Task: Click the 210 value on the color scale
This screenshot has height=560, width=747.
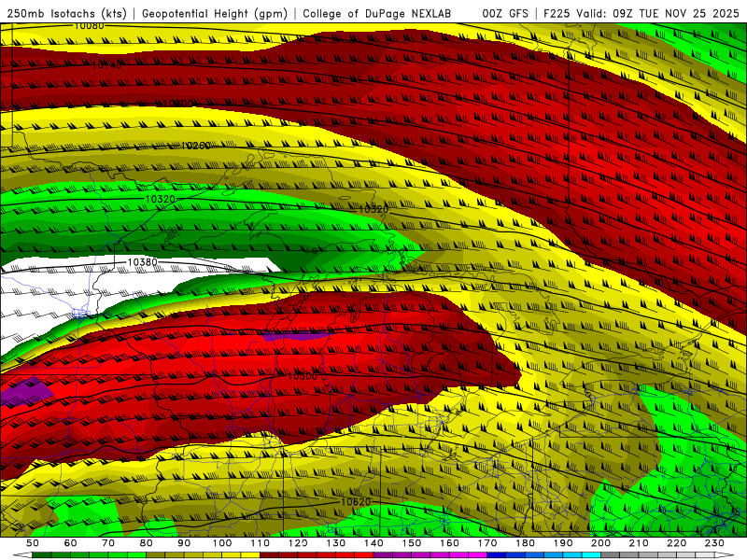Action: (x=639, y=543)
